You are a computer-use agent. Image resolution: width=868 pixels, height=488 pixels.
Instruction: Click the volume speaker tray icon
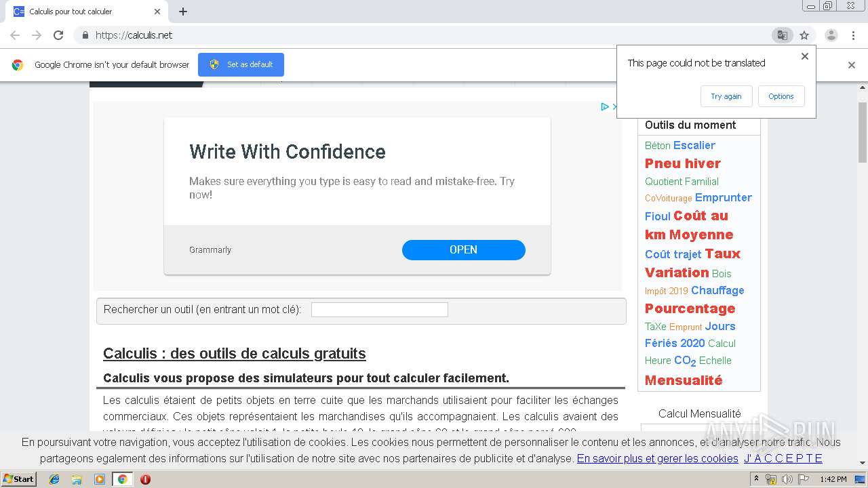point(787,479)
